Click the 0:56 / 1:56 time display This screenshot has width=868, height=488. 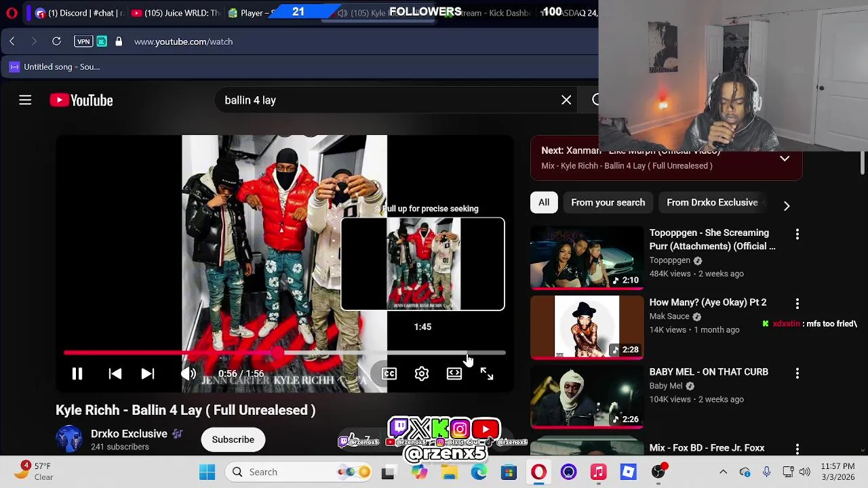pyautogui.click(x=241, y=374)
